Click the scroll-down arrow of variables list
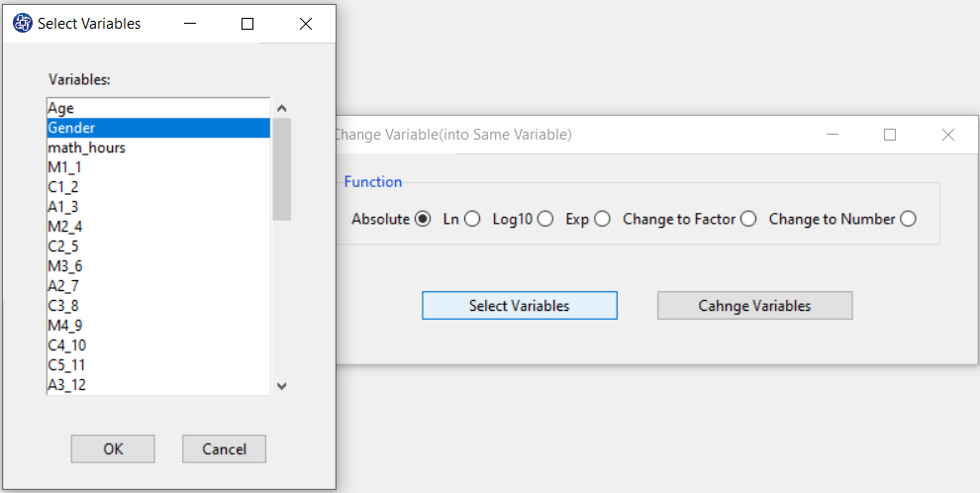This screenshot has width=980, height=493. 282,386
